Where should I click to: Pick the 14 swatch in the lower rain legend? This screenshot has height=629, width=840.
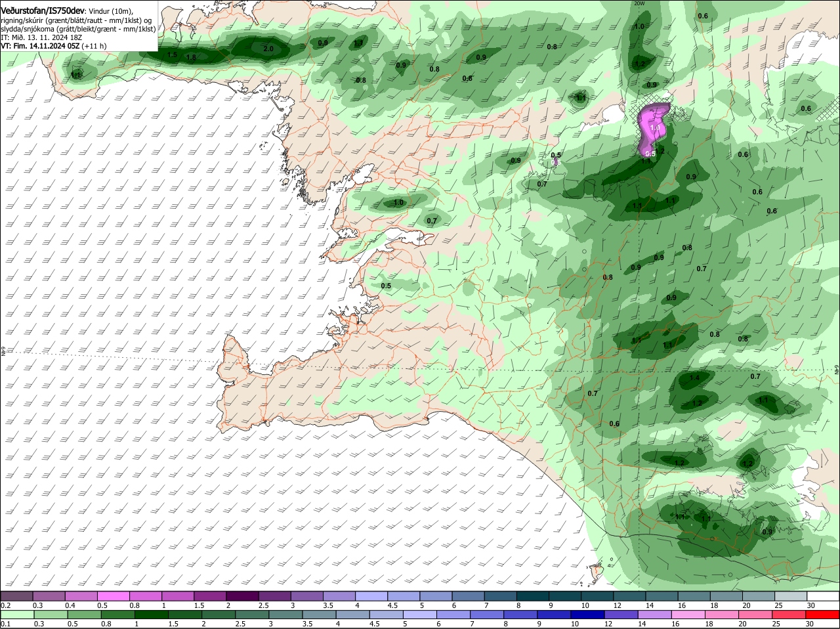[654, 614]
